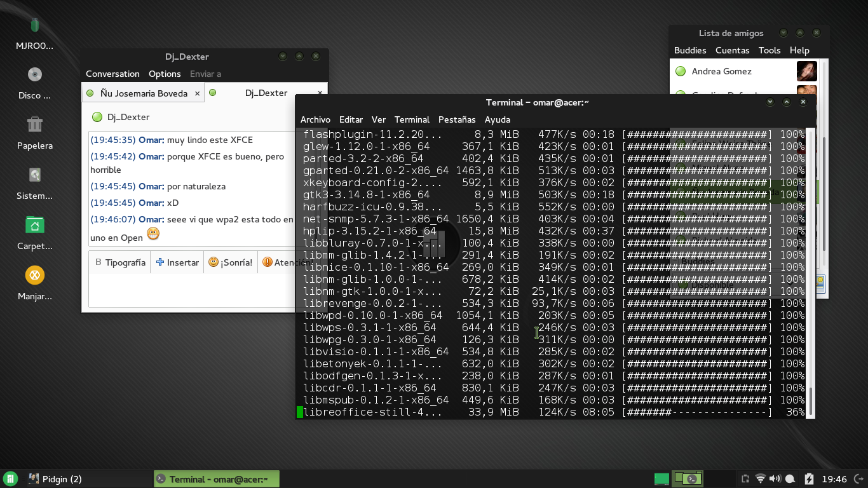Screen dimensions: 868x488
Task: Open the Tipografía formatting dropdown
Action: (120, 262)
